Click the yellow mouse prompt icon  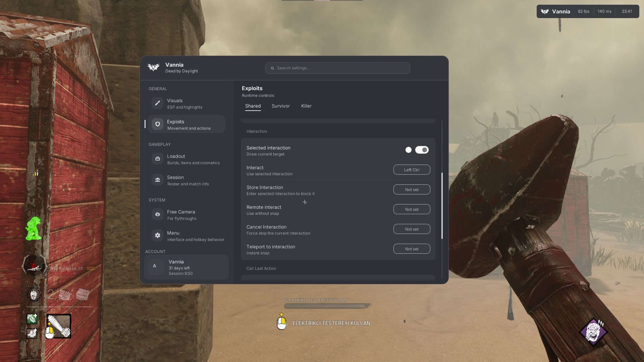coord(282,322)
